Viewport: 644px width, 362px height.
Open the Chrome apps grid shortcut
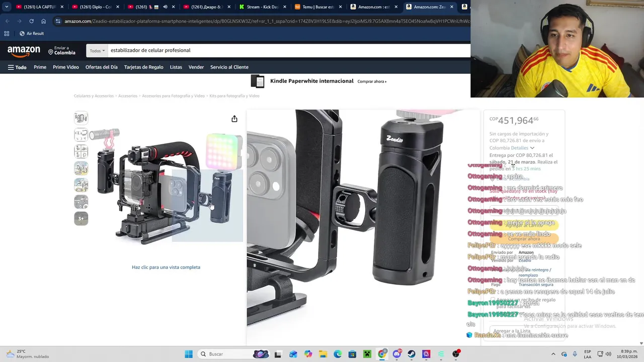(x=7, y=33)
